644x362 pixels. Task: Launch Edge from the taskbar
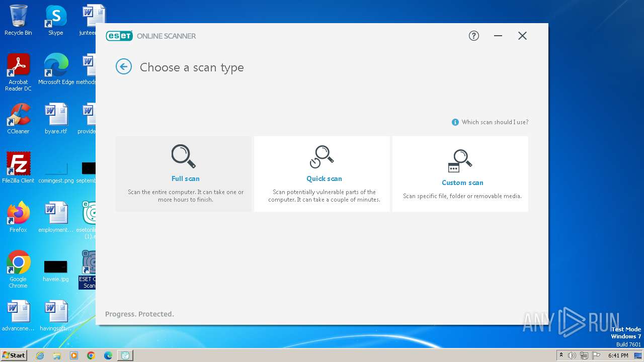[108, 355]
